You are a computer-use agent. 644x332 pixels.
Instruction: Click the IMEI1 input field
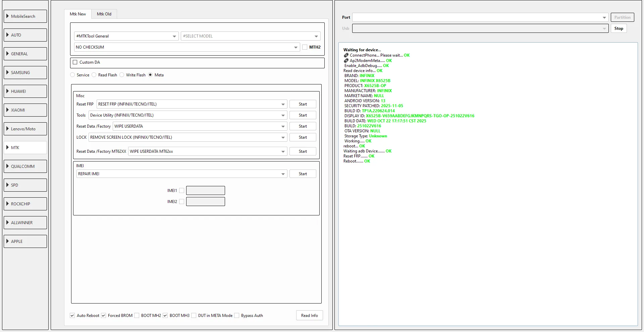205,191
